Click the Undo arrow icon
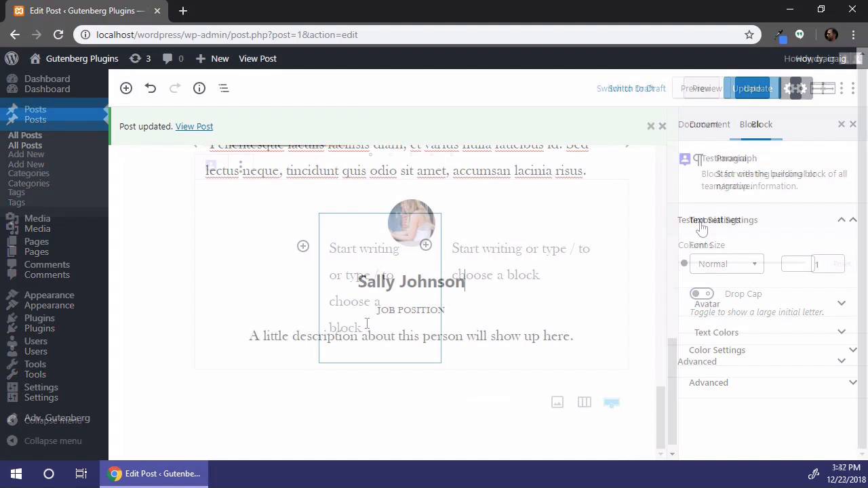The height and width of the screenshot is (488, 868). click(151, 88)
